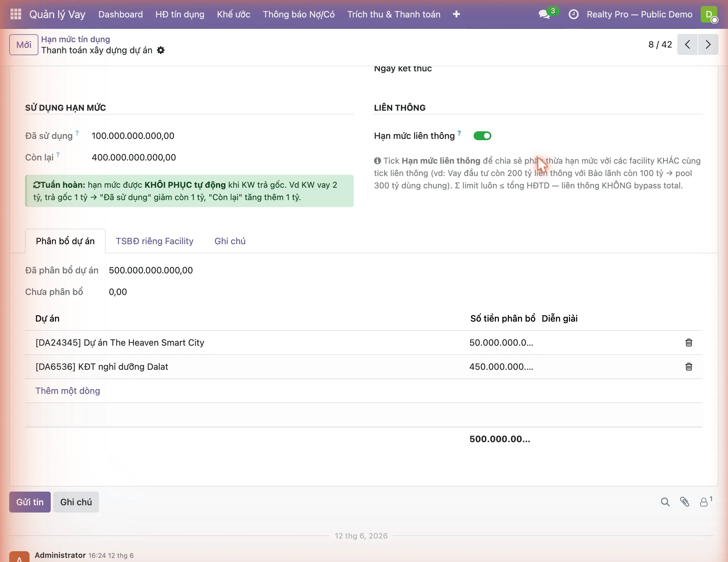Show help tooltip for Đã sử dụng

[x=77, y=133]
